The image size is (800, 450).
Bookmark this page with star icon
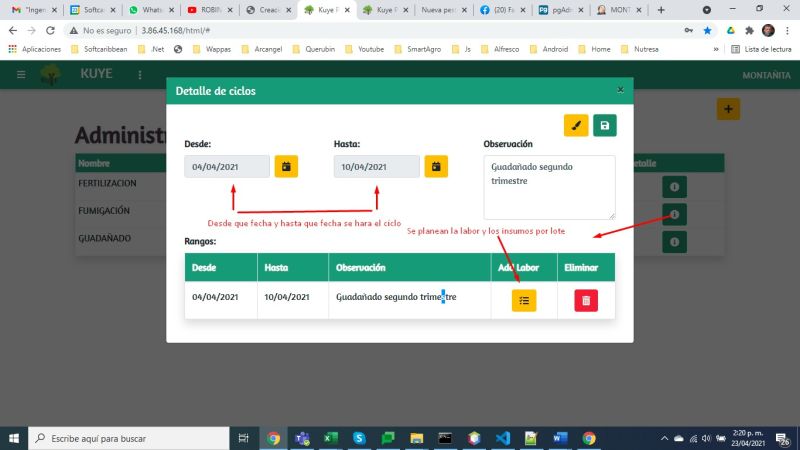707,30
